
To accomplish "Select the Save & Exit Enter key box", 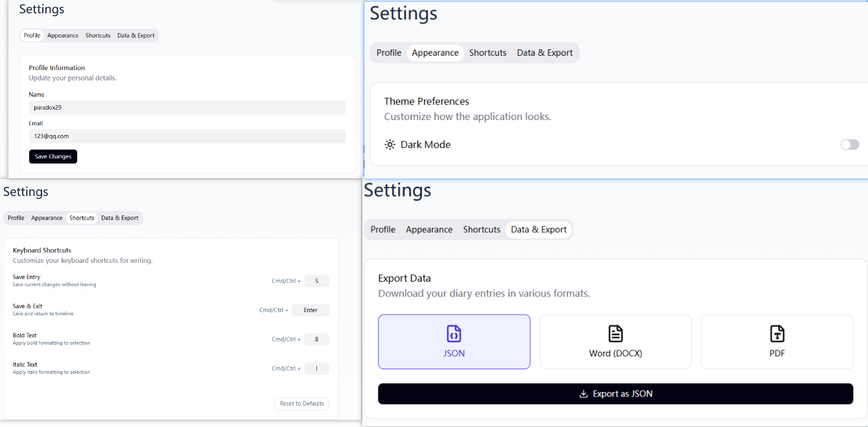I will (311, 310).
